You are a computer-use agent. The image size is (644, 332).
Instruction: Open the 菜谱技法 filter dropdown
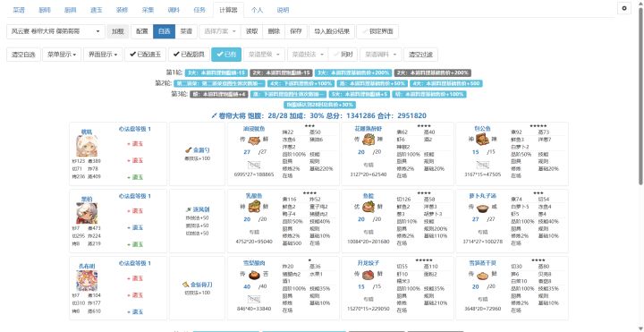pyautogui.click(x=307, y=55)
